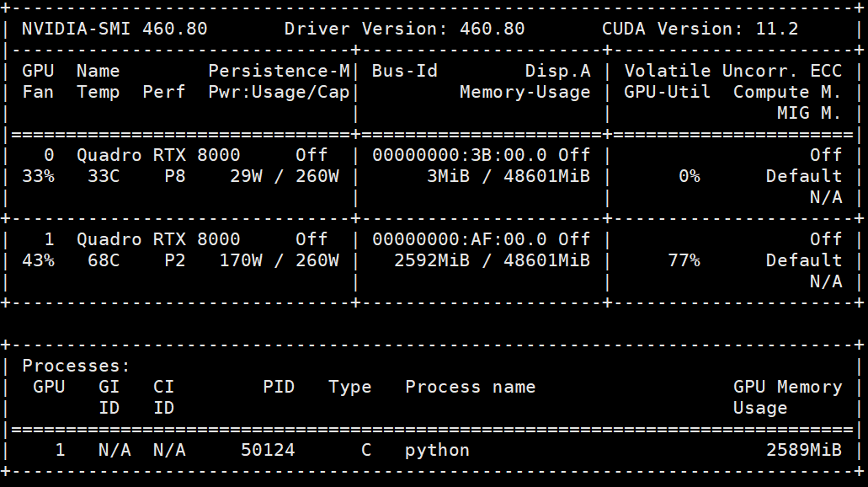
Task: Click the 170W / 260W power reading
Action: [x=279, y=260]
